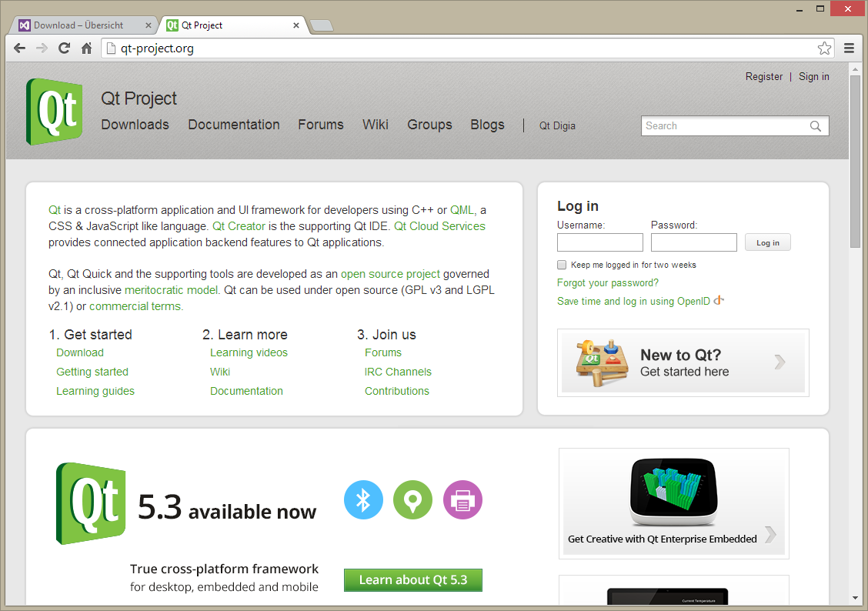Click the address bar URL
Viewport: 868px width, 611px height.
(157, 48)
